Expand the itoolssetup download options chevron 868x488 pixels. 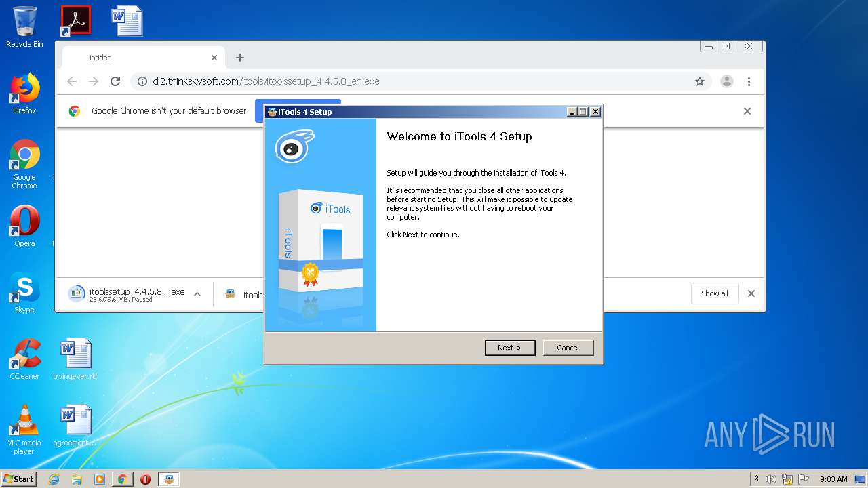click(x=197, y=294)
